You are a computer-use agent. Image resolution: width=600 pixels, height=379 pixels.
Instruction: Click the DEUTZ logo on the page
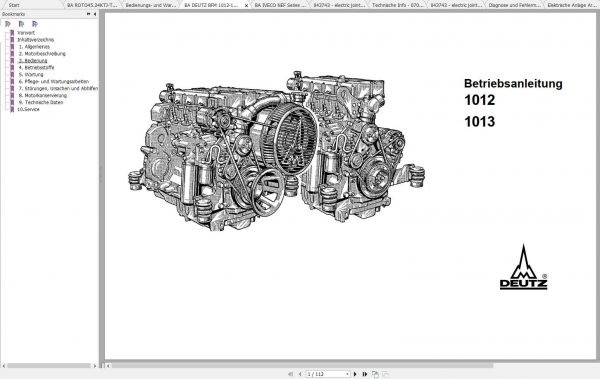click(523, 267)
